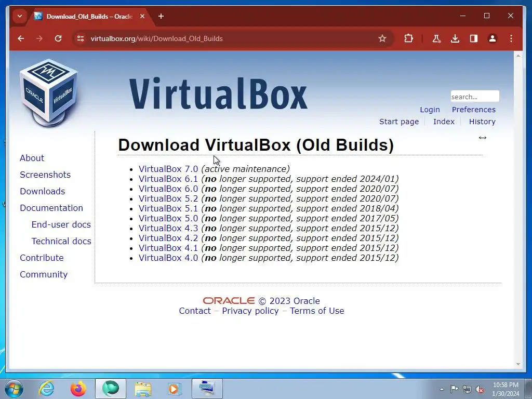
Task: Toggle the side panel icon
Action: [x=474, y=38]
